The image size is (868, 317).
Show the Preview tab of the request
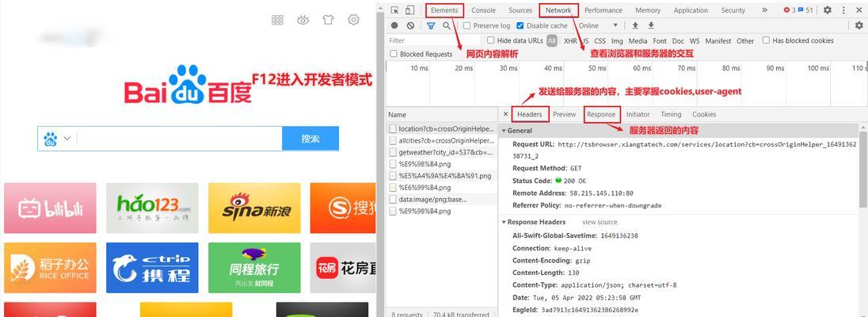point(564,114)
